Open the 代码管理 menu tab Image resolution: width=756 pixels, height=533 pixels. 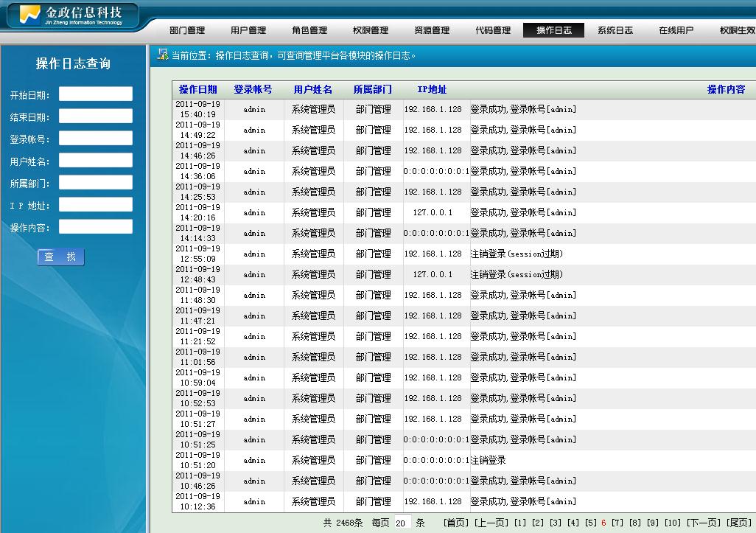(x=493, y=30)
